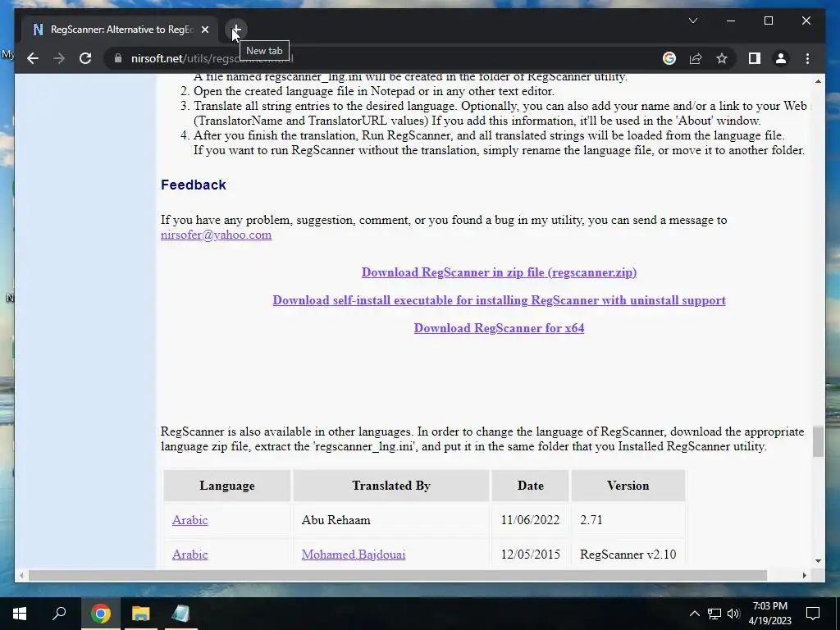Click the vertical scrollbar down arrow
This screenshot has height=630, width=840.
point(818,561)
